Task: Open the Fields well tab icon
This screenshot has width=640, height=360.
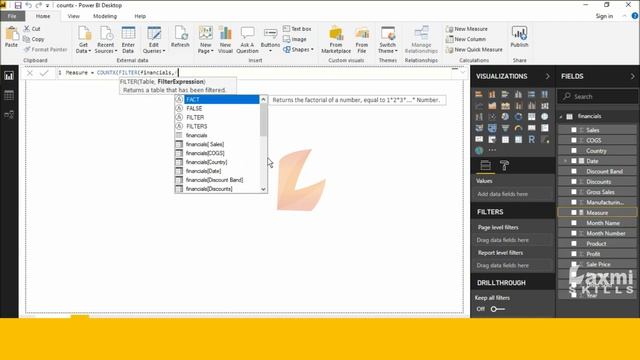Action: click(485, 165)
